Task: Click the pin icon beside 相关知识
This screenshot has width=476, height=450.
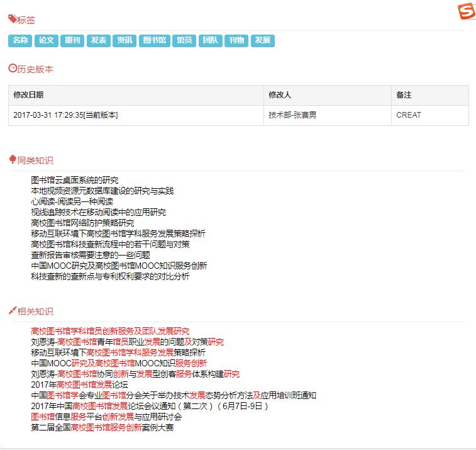Action: [13, 310]
